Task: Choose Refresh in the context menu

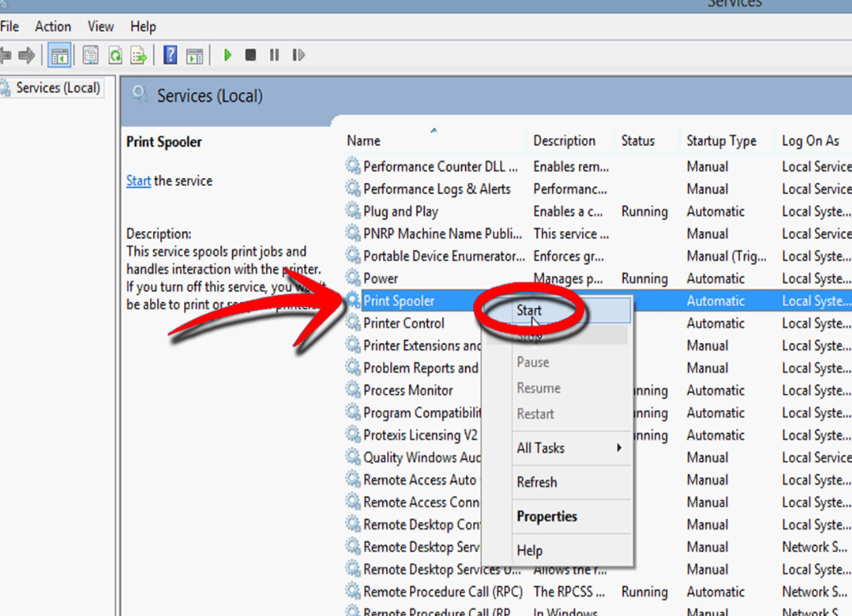Action: pyautogui.click(x=536, y=483)
